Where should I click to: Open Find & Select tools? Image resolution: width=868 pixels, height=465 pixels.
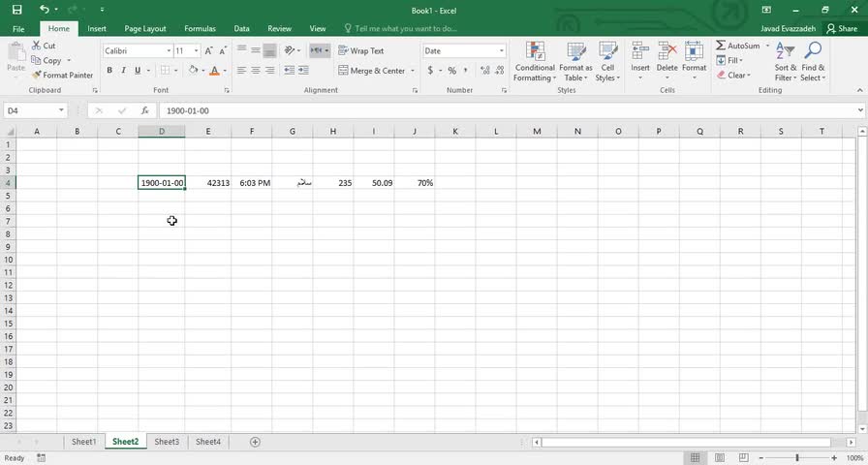click(x=813, y=62)
